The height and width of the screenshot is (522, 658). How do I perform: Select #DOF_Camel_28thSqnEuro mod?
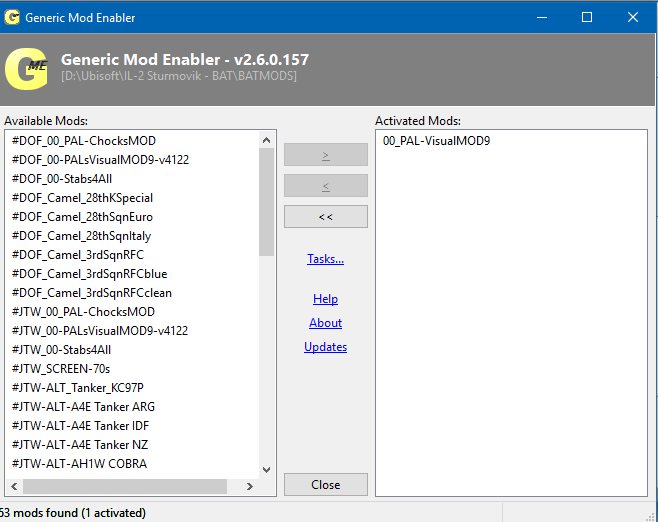82,217
